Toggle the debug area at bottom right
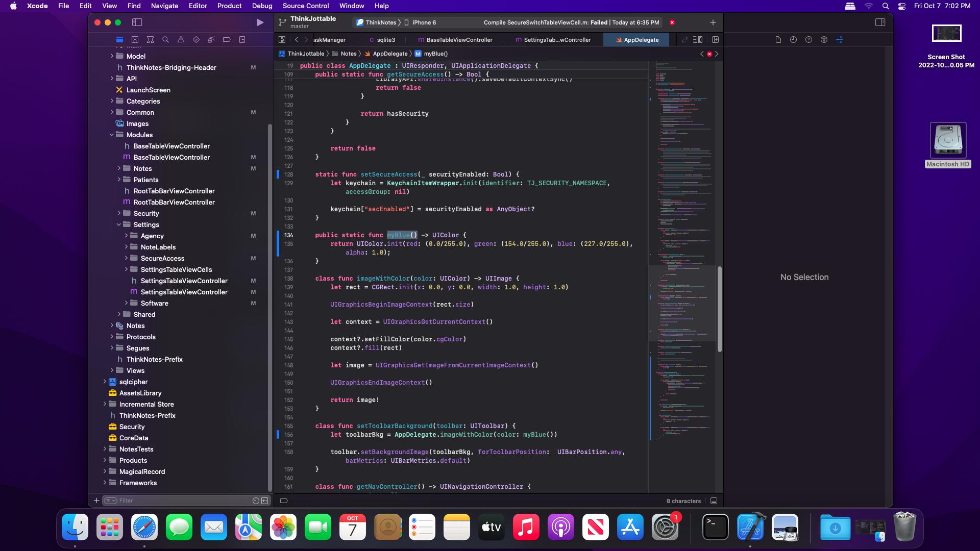The height and width of the screenshot is (551, 980). 714,501
